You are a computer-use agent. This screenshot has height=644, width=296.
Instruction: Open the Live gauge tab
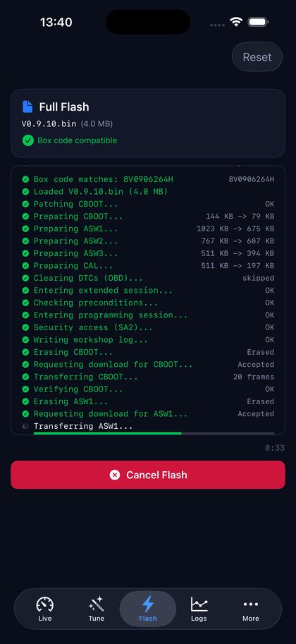tap(44, 609)
